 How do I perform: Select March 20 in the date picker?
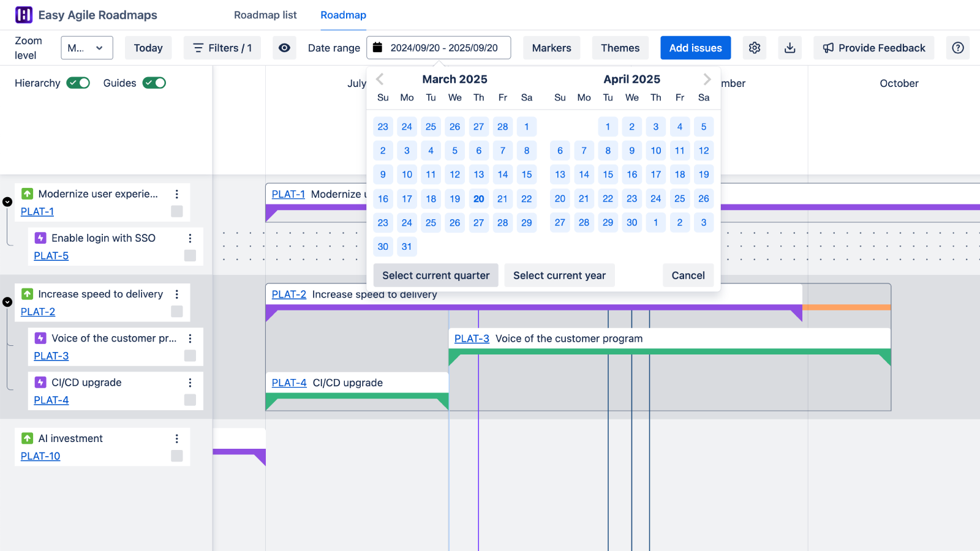tap(478, 198)
